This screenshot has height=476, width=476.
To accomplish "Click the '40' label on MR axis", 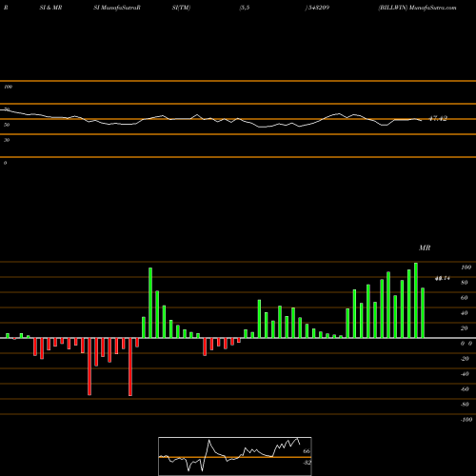I will click(x=465, y=313).
